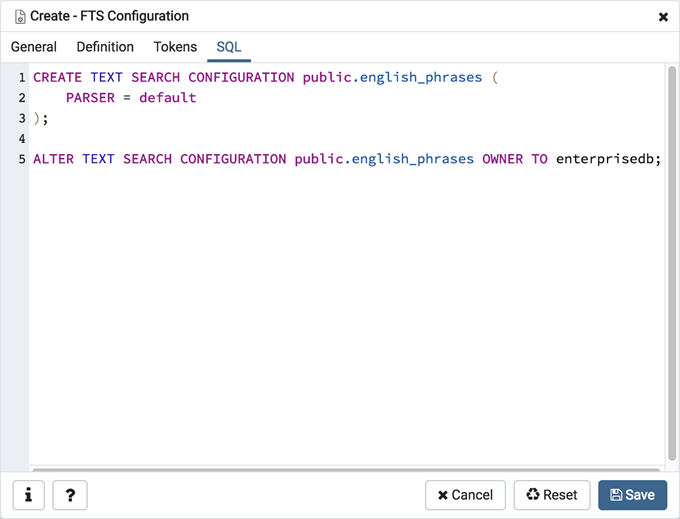Open help with the question mark button
The height and width of the screenshot is (519, 680).
pyautogui.click(x=70, y=495)
